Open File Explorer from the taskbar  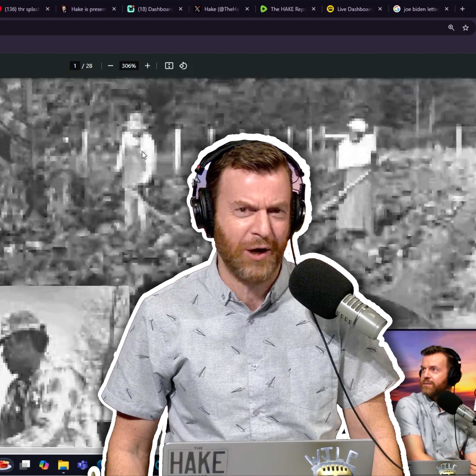click(63, 465)
